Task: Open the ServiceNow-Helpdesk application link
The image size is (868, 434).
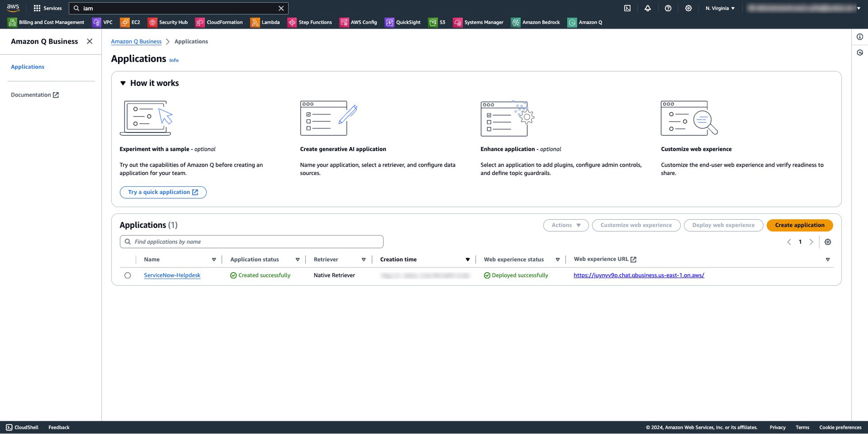Action: (x=172, y=275)
